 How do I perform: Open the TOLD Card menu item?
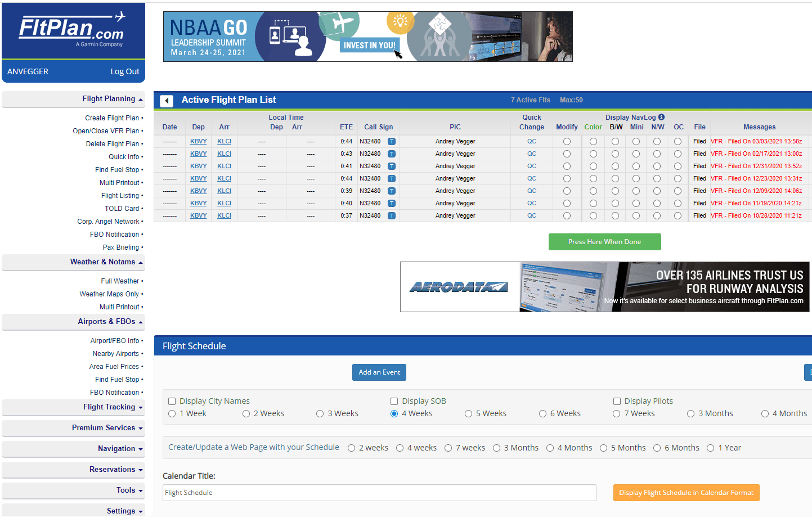[x=122, y=209]
